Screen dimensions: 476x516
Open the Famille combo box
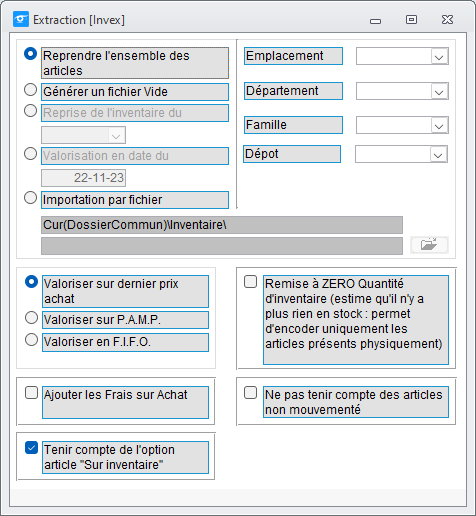tap(439, 125)
